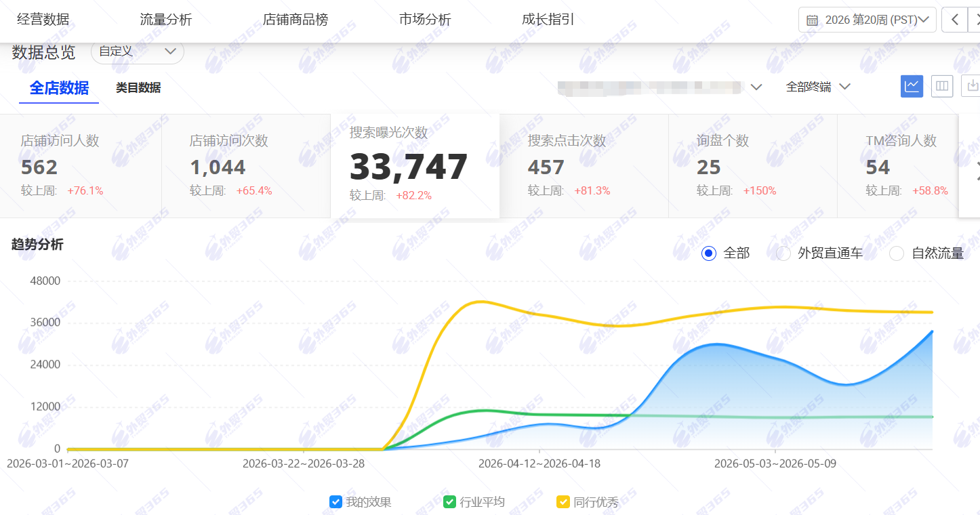
Task: Switch to the 类目数据 tab
Action: click(138, 88)
